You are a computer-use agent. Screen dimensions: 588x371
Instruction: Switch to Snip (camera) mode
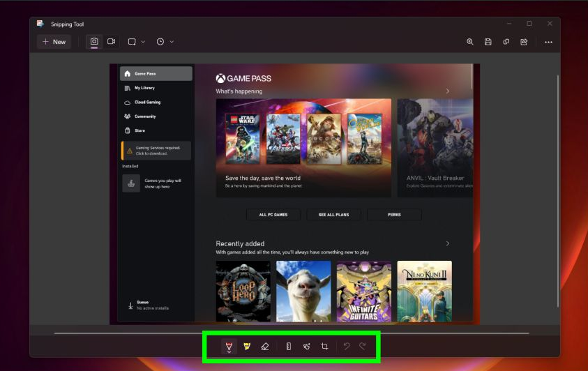94,42
